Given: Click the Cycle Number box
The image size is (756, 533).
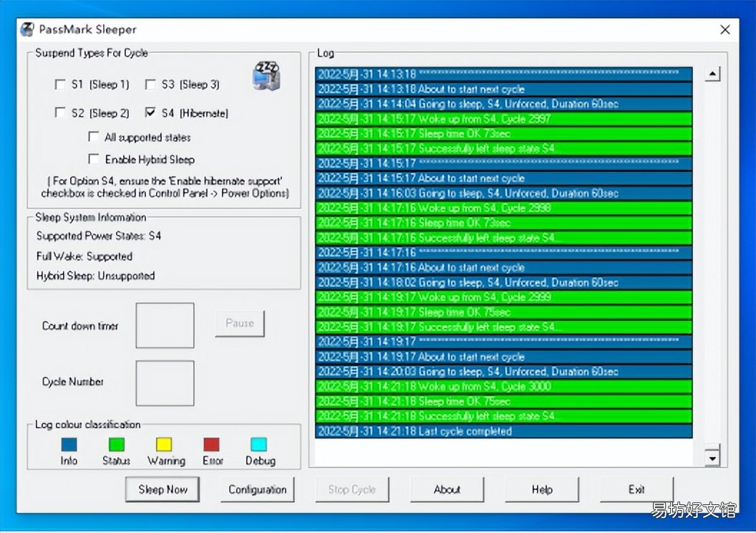Looking at the screenshot, I should pyautogui.click(x=165, y=383).
